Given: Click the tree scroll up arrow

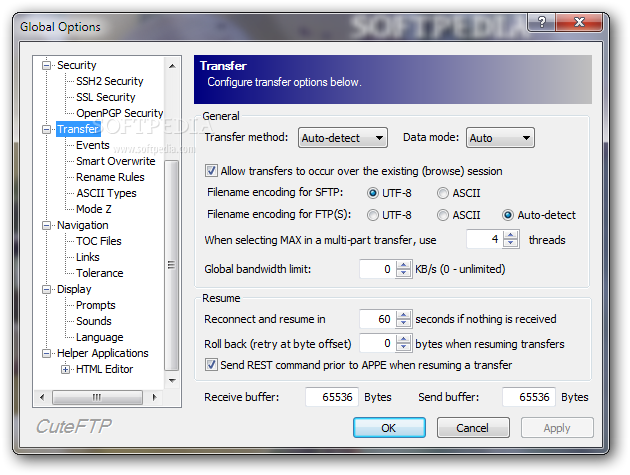Looking at the screenshot, I should [172, 66].
